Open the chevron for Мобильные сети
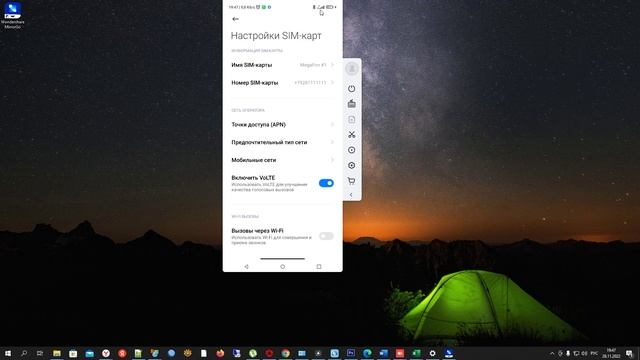Image resolution: width=640 pixels, height=360 pixels. pyautogui.click(x=333, y=160)
